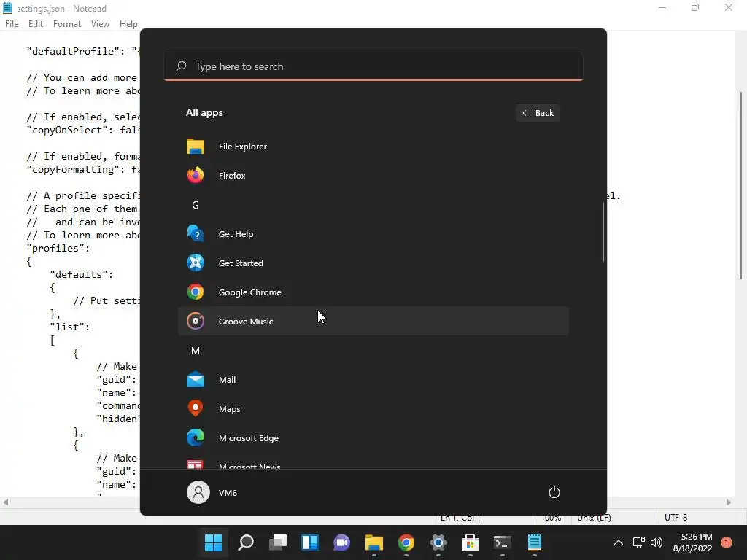Open Settings from the taskbar

[438, 542]
